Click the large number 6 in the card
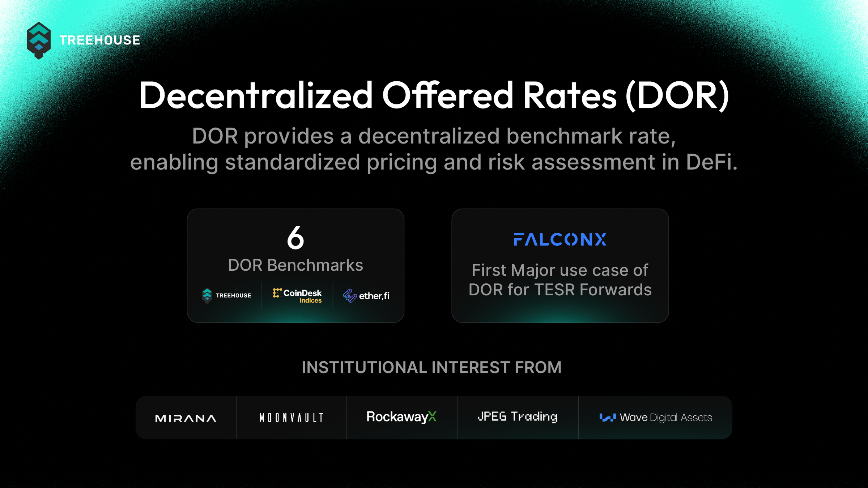This screenshot has height=488, width=868. [295, 238]
